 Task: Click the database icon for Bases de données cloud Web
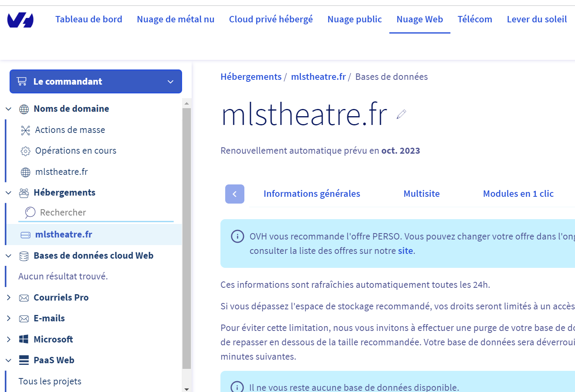[24, 256]
